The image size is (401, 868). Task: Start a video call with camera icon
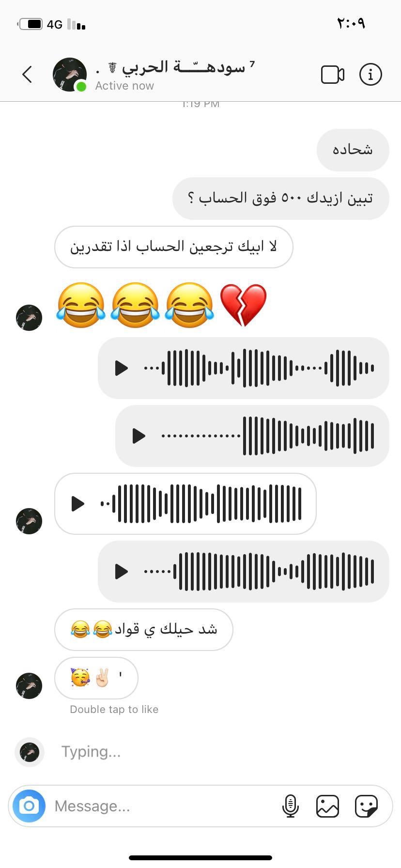[x=333, y=75]
